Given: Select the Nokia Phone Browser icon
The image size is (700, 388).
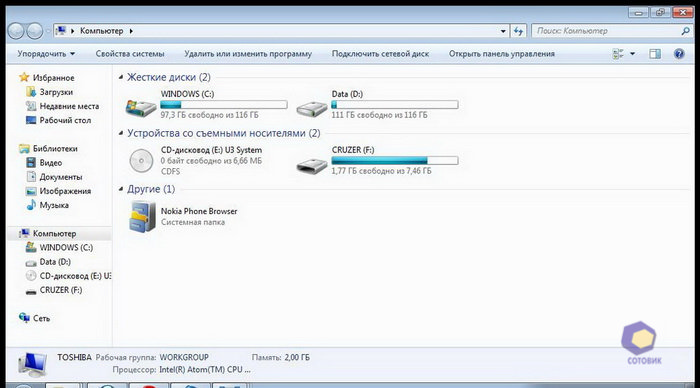Looking at the screenshot, I should (142, 217).
